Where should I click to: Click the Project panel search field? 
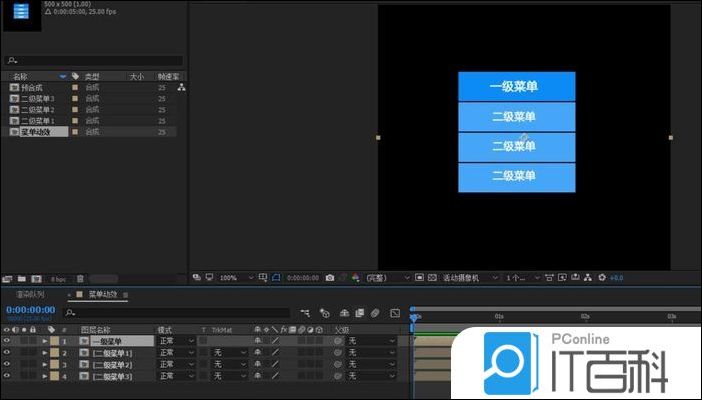[94, 60]
